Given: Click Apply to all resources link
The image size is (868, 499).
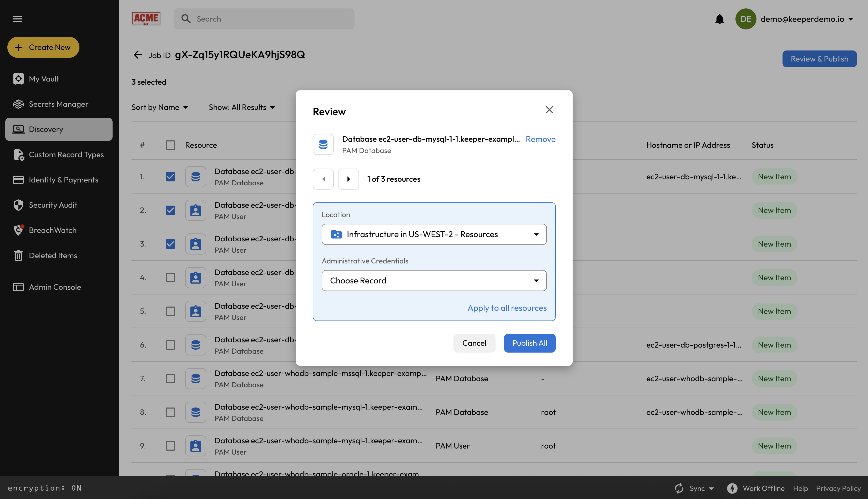Looking at the screenshot, I should pos(507,308).
